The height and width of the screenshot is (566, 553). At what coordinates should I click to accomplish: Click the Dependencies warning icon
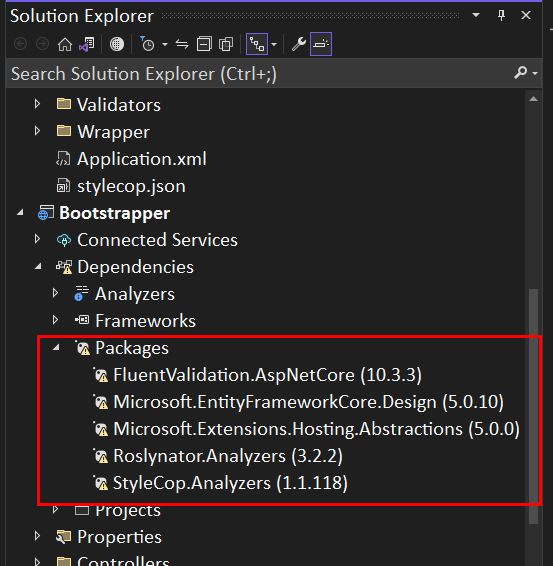64,267
